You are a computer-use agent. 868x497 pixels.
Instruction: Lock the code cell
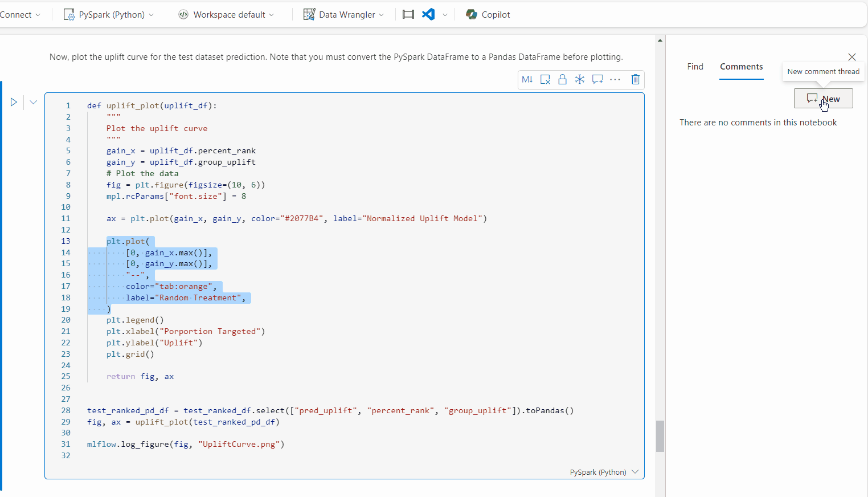pyautogui.click(x=562, y=79)
